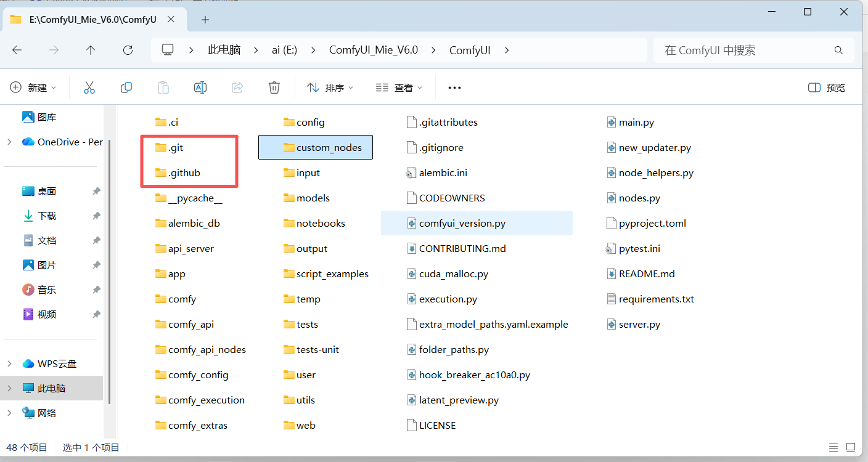Select pyproject.toml file

(647, 223)
